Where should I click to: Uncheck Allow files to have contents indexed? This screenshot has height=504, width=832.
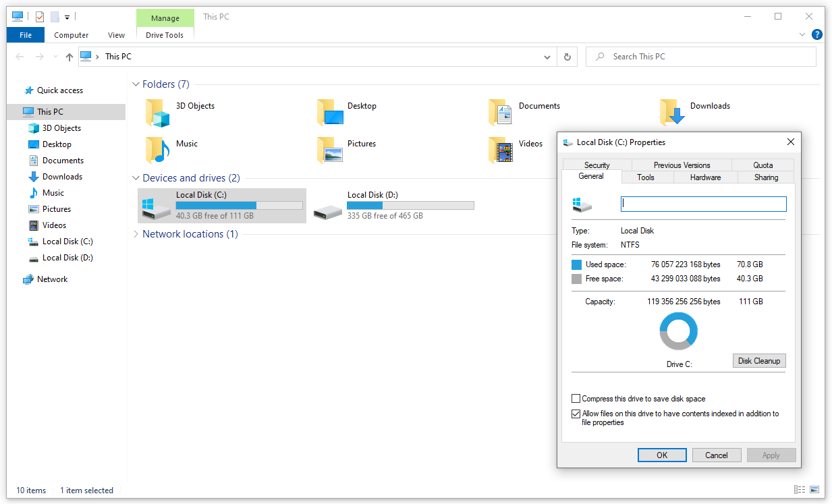click(576, 414)
